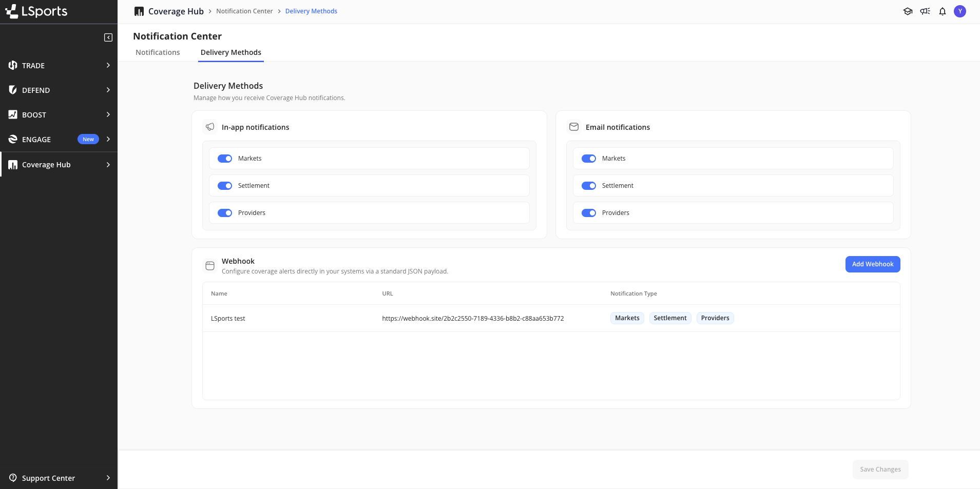Viewport: 980px width, 489px height.
Task: Click the Providers notification type tag
Action: click(x=715, y=318)
